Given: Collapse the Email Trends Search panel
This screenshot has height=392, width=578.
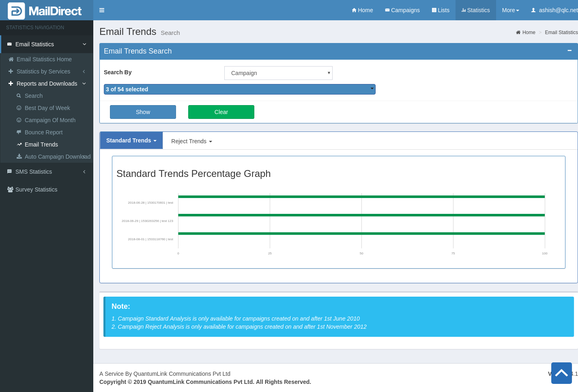Looking at the screenshot, I should click(569, 51).
